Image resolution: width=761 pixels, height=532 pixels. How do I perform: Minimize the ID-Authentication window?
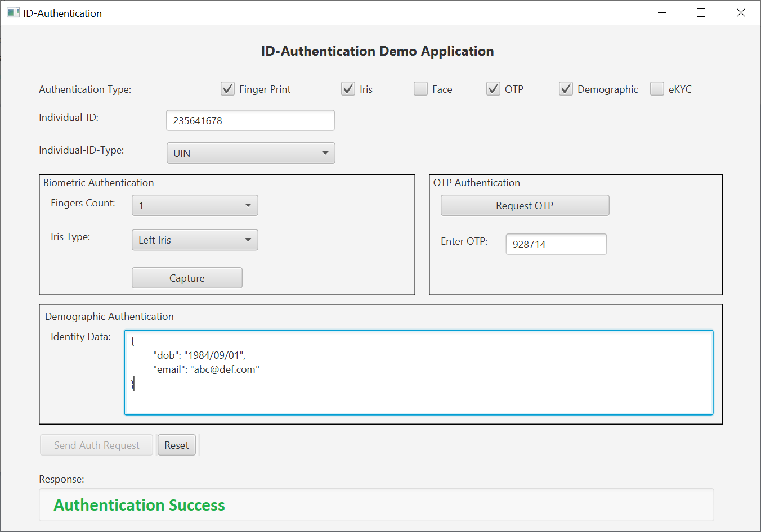click(x=662, y=12)
